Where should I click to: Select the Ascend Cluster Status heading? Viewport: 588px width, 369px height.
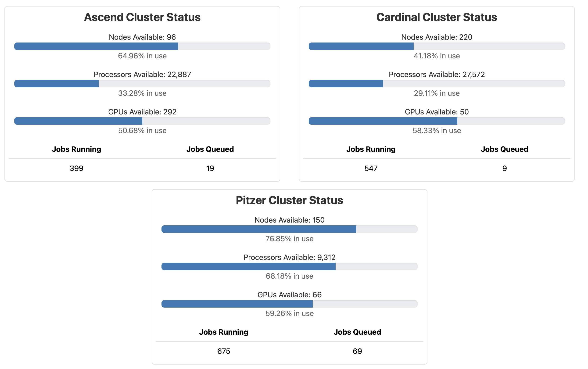click(142, 17)
